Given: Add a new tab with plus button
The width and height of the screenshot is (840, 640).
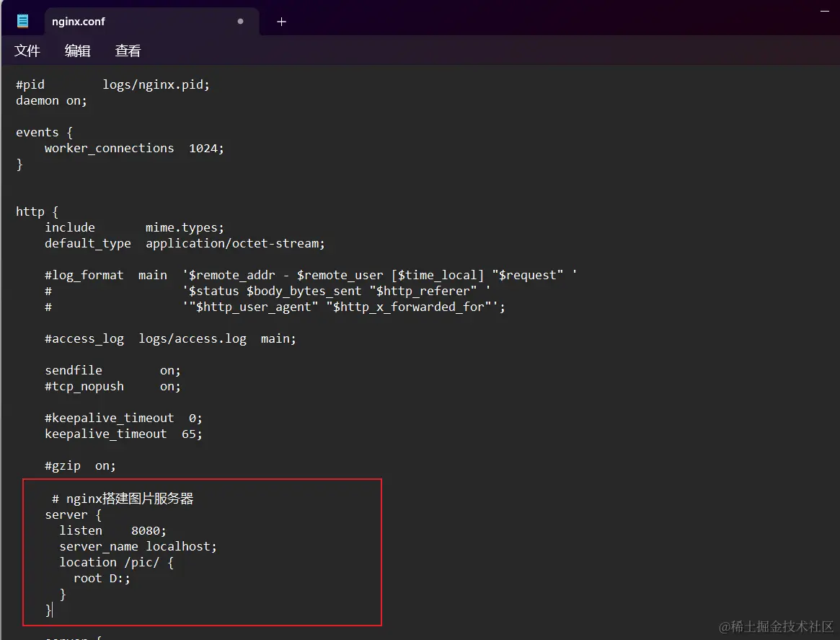Looking at the screenshot, I should pyautogui.click(x=281, y=22).
